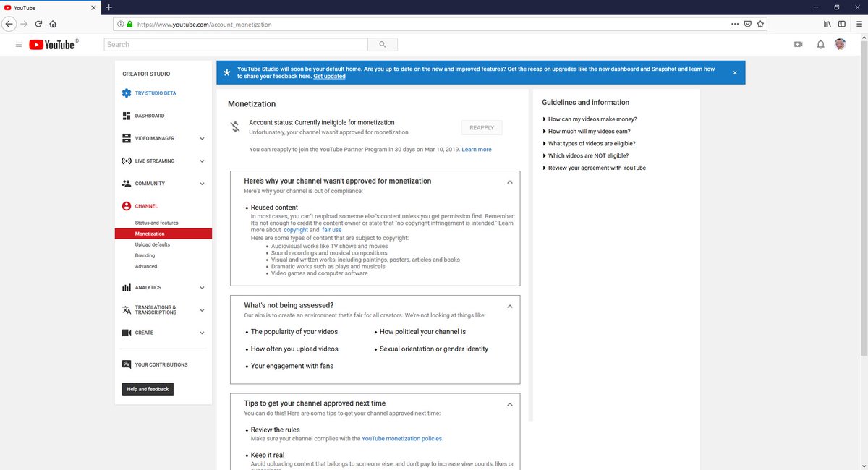Screen dimensions: 868x470
Task: View site information icon in address bar
Action: (x=120, y=24)
